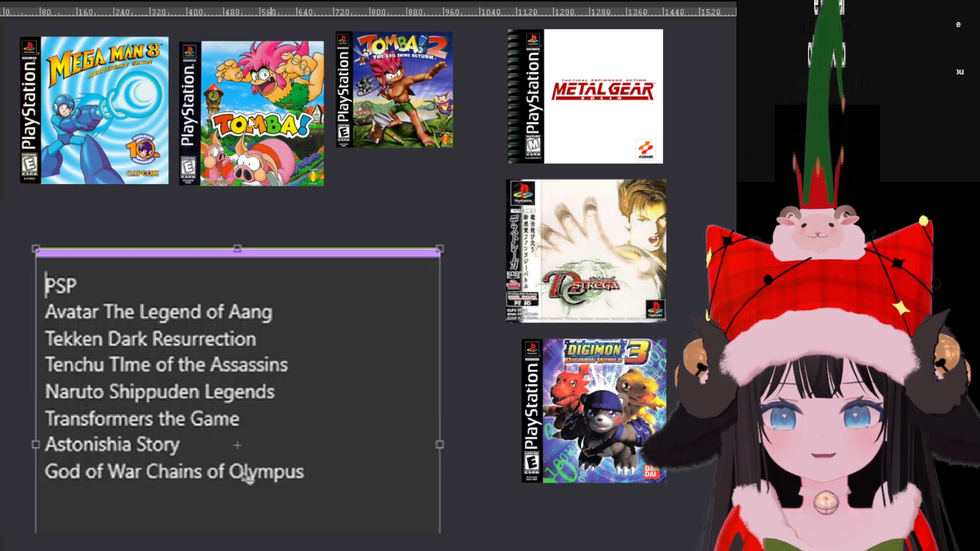Click the horizontal ruler at the 800 mark

coord(371,11)
